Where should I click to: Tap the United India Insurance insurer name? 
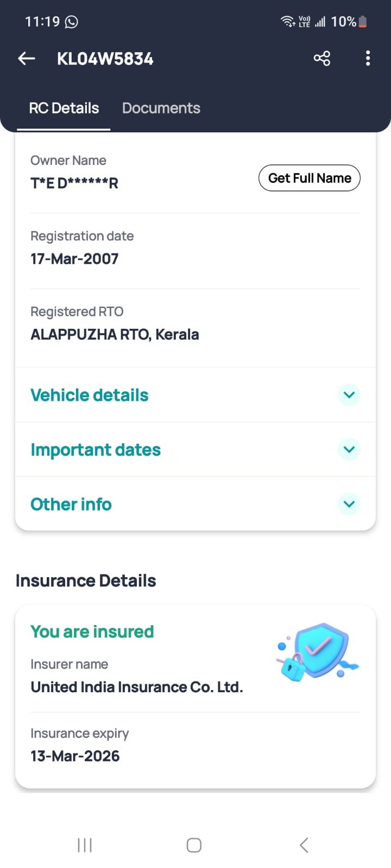[x=137, y=687]
